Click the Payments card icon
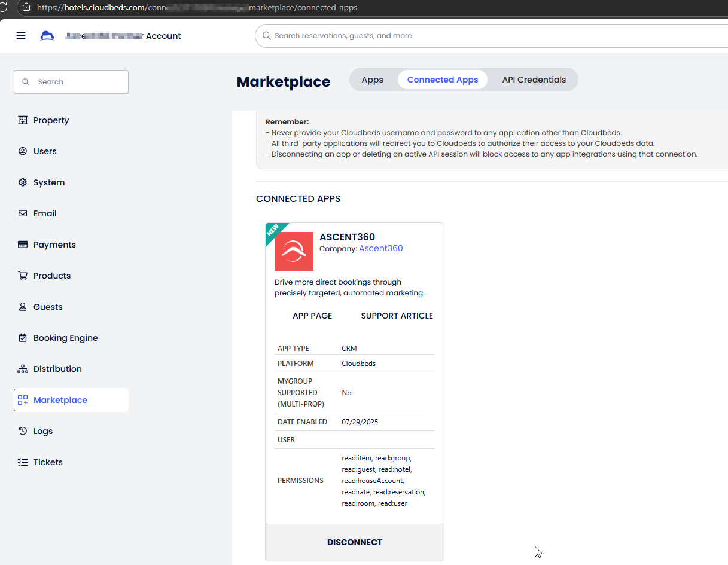Viewport: 728px width, 565px height. pos(23,245)
